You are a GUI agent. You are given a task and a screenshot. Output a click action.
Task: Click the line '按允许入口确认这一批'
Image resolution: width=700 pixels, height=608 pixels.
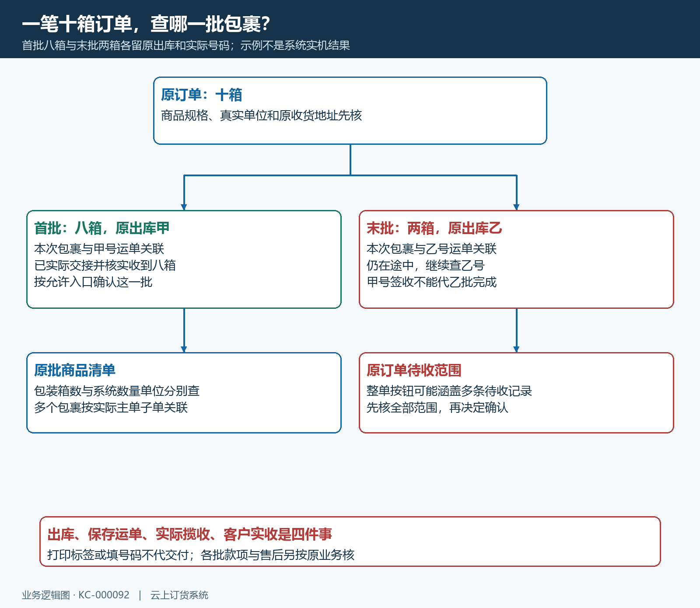(93, 282)
